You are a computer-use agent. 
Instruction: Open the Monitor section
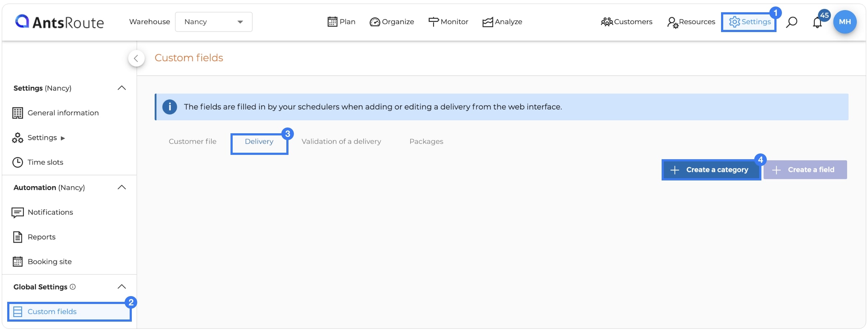(x=448, y=22)
